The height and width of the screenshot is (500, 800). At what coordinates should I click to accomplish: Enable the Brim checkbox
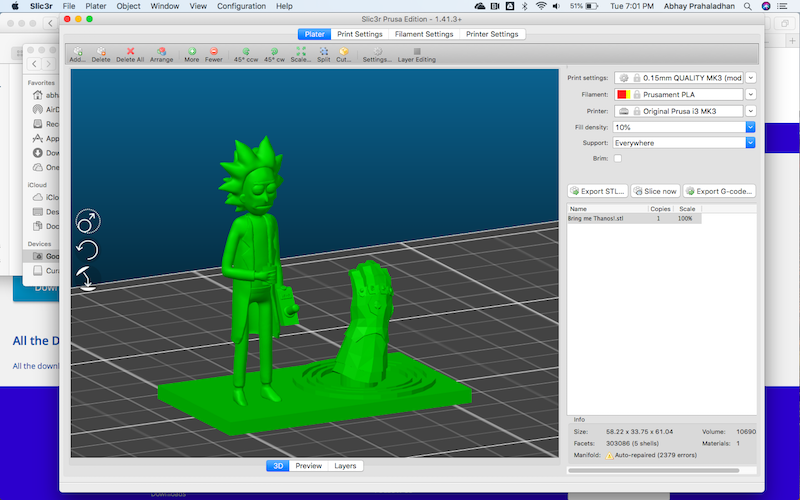click(617, 158)
